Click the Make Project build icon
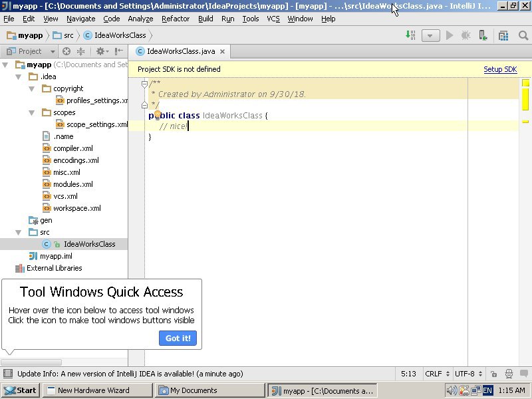Image resolution: width=532 pixels, height=399 pixels. coord(410,35)
